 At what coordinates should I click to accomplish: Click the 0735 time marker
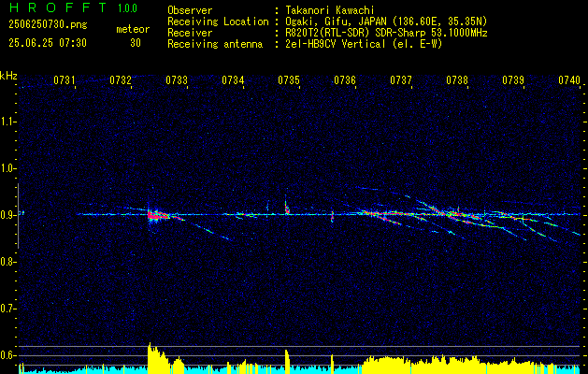click(x=289, y=80)
